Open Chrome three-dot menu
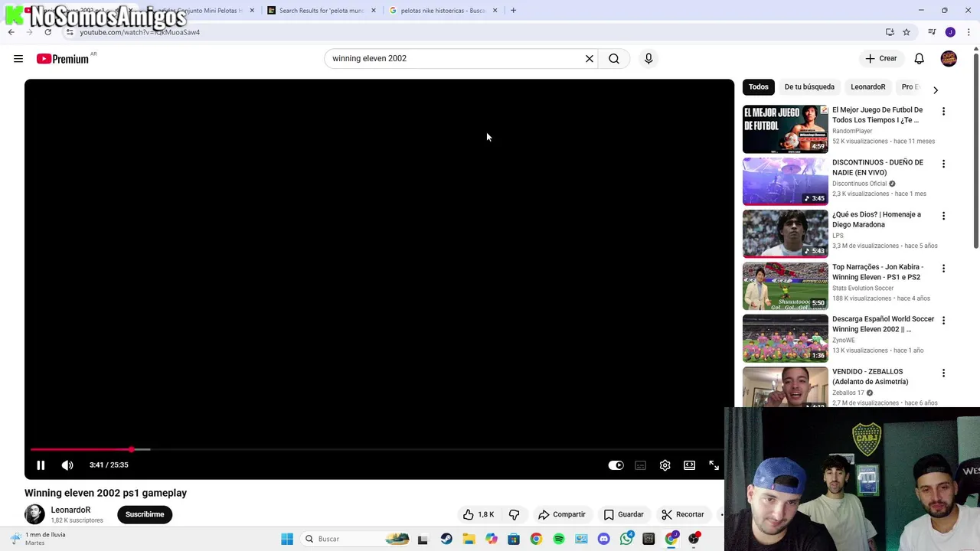The image size is (980, 551). 969,32
